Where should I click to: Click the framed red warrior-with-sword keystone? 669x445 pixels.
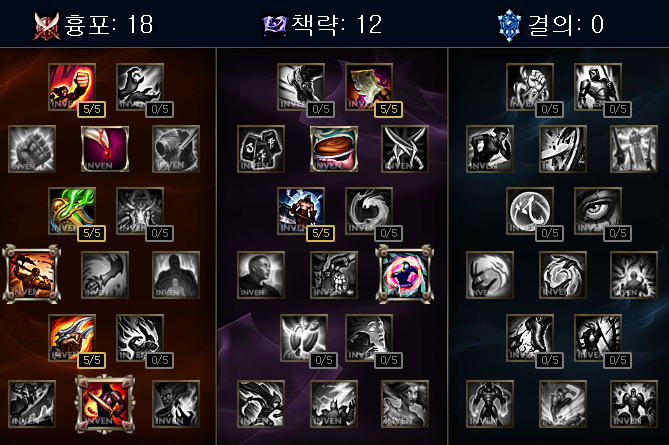(x=105, y=404)
